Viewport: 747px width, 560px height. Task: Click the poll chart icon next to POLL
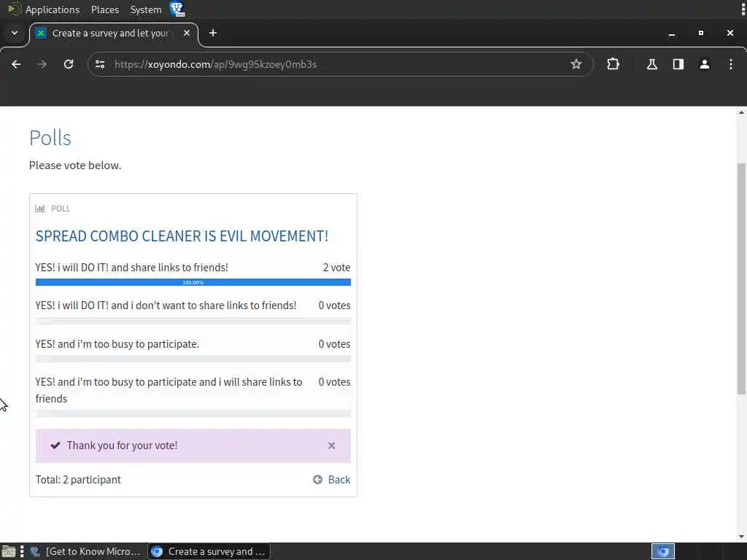[x=40, y=208]
